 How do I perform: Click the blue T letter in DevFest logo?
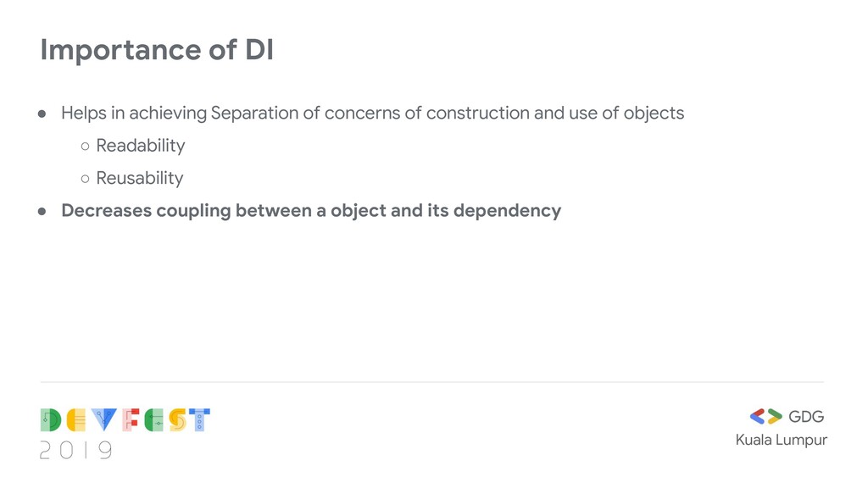click(x=199, y=420)
